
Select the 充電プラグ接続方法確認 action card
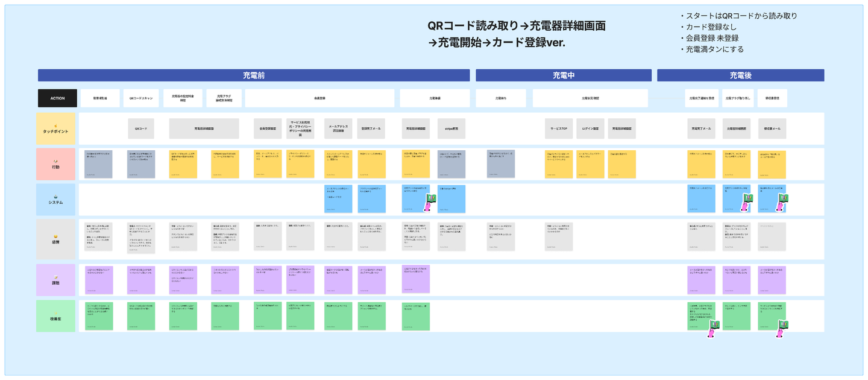(x=224, y=98)
